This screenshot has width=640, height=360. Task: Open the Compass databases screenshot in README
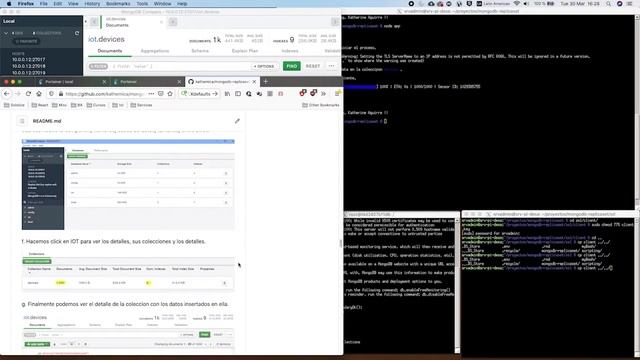(x=128, y=184)
